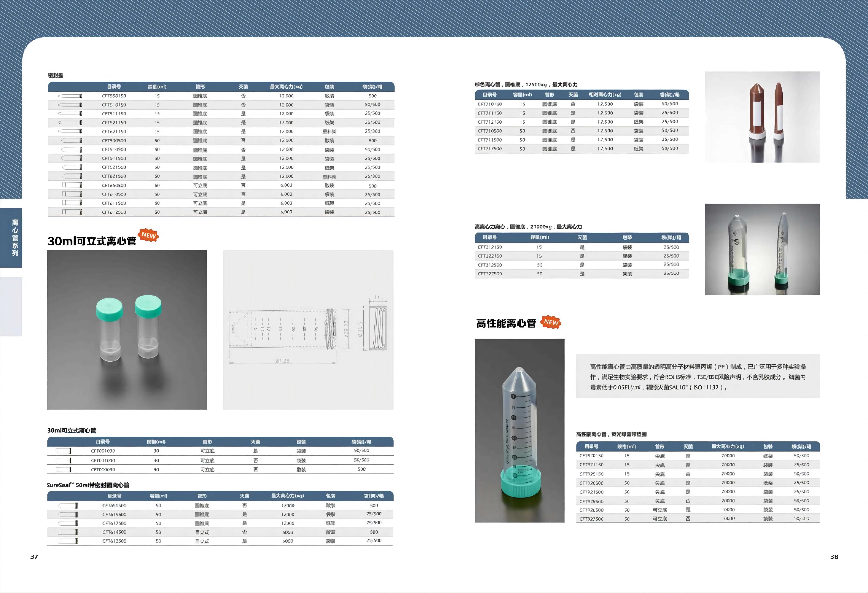Select the tube icon beside CFT000030
This screenshot has height=593, width=868.
[63, 470]
